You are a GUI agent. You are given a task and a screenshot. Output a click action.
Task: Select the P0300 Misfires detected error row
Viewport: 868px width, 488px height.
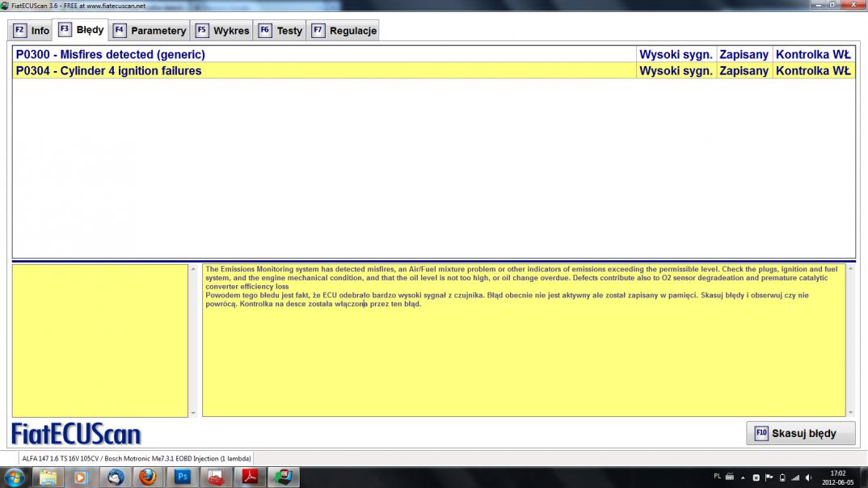pos(434,54)
